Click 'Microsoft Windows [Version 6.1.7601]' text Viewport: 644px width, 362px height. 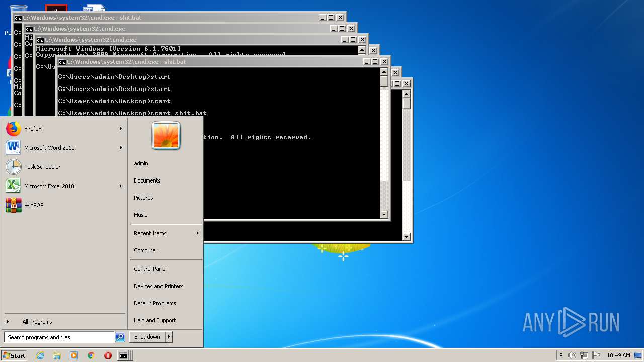coord(108,49)
